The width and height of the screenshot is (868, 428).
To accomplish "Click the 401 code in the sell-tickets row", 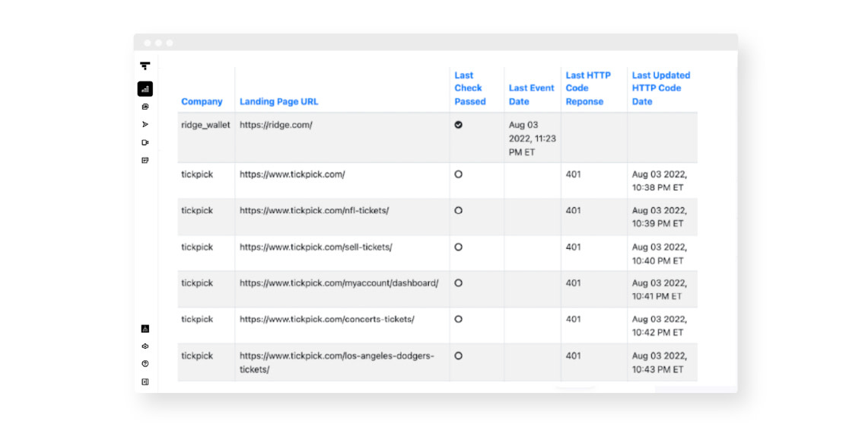I will click(573, 248).
